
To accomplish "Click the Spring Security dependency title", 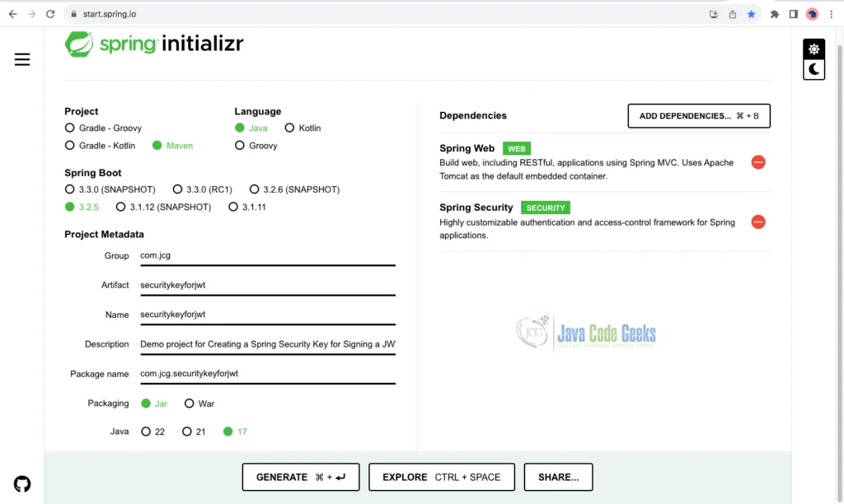I will [x=476, y=207].
